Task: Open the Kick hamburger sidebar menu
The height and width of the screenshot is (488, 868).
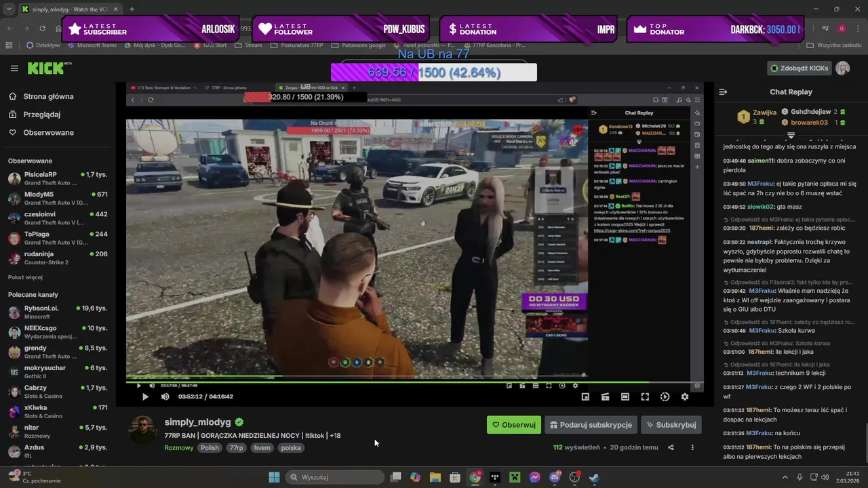Action: tap(14, 68)
